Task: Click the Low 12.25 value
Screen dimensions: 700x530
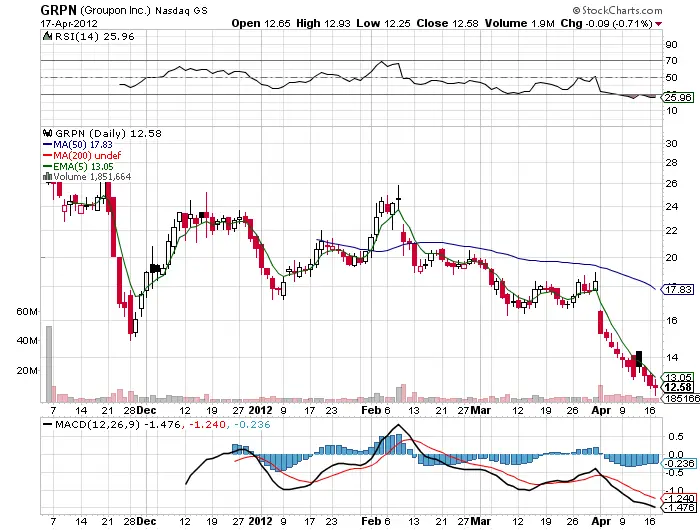Action: pyautogui.click(x=383, y=24)
